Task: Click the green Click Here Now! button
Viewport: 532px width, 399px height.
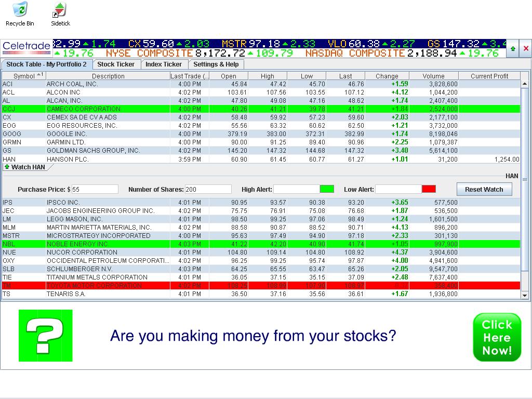Action: (x=497, y=337)
